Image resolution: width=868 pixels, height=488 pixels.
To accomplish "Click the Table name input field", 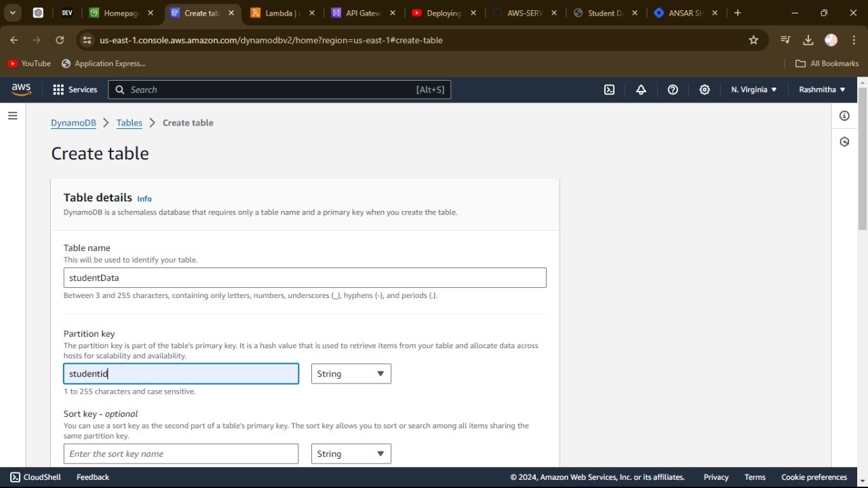I will point(304,278).
